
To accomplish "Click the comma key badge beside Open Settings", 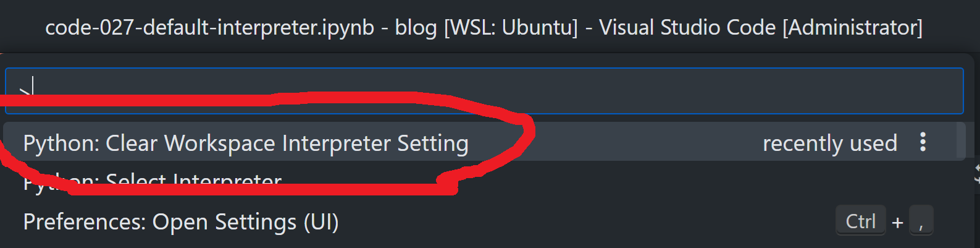I will 921,221.
